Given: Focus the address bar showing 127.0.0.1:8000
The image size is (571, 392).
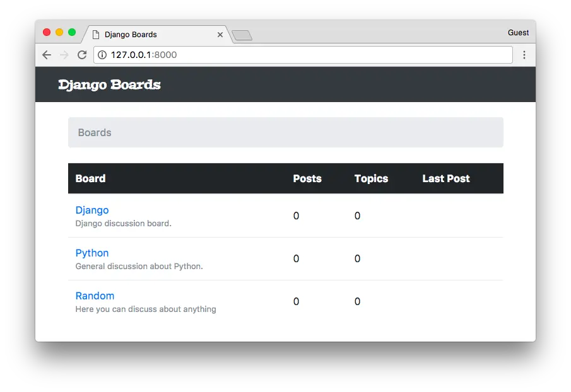Looking at the screenshot, I should [x=303, y=55].
